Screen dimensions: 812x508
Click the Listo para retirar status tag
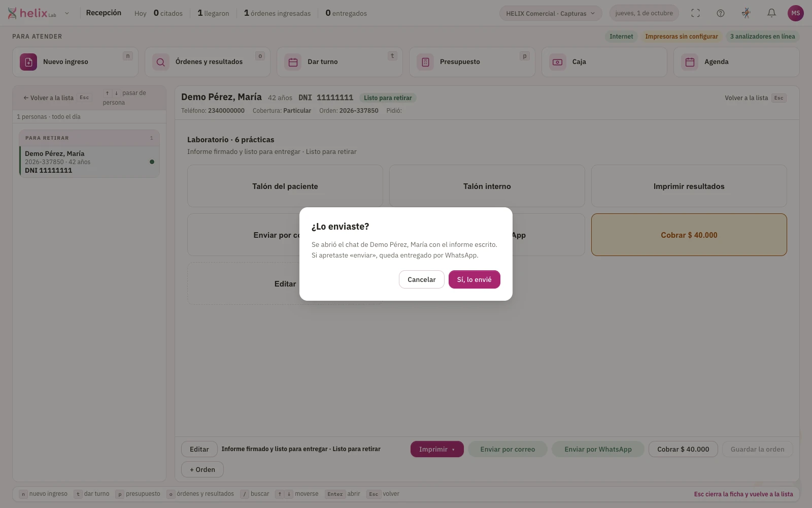click(x=388, y=98)
